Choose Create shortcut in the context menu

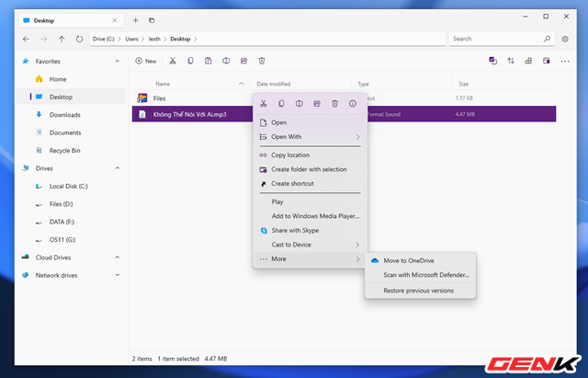point(311,184)
